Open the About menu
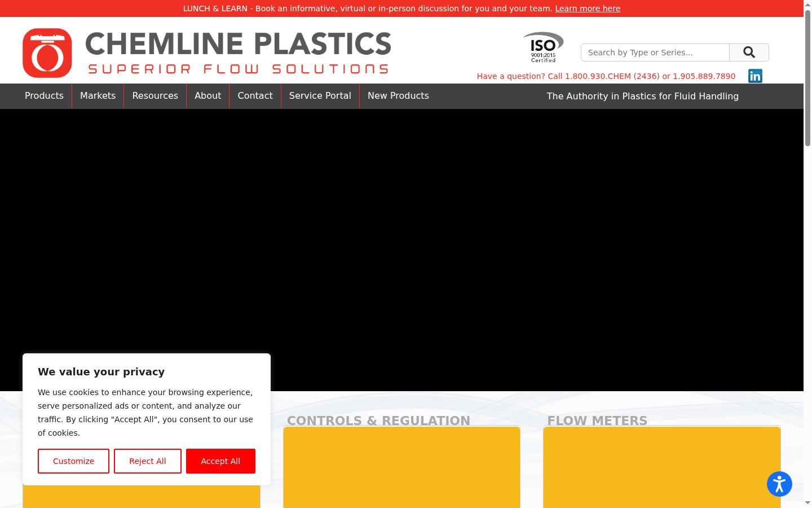The width and height of the screenshot is (812, 508). pyautogui.click(x=208, y=96)
